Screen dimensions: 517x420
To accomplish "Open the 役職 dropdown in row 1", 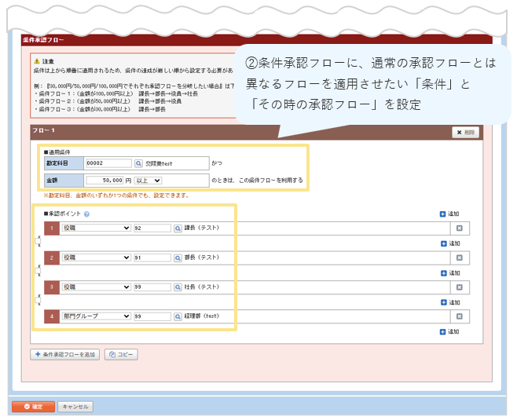I will tap(97, 228).
